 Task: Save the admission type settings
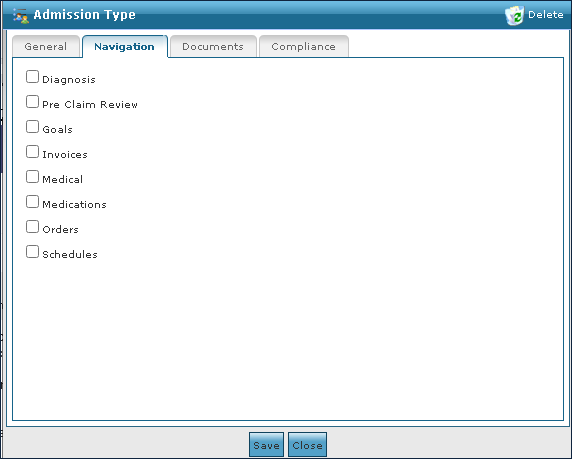pos(266,445)
